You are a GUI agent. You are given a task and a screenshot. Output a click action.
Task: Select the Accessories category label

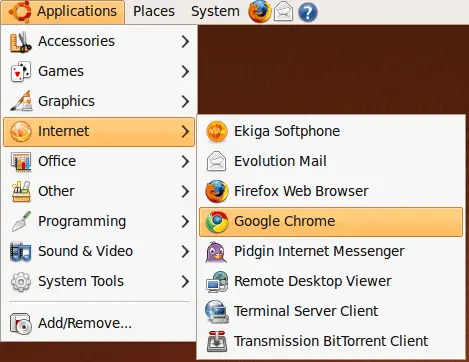76,41
